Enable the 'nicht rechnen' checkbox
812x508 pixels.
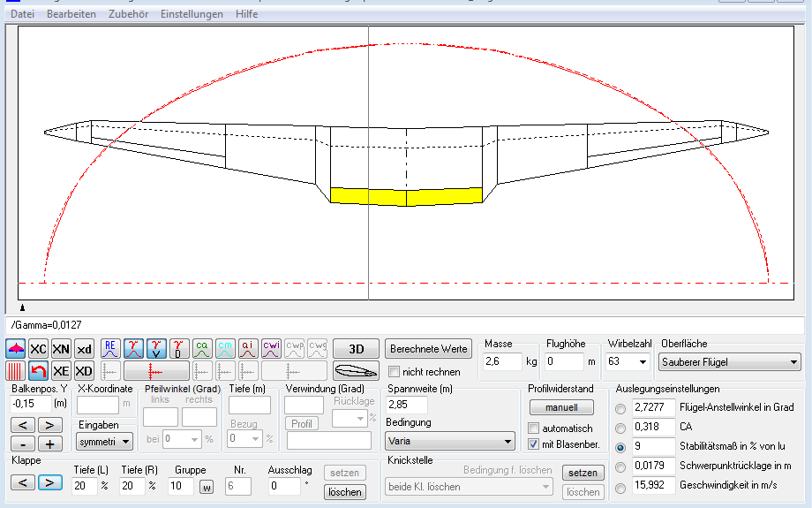pos(395,372)
